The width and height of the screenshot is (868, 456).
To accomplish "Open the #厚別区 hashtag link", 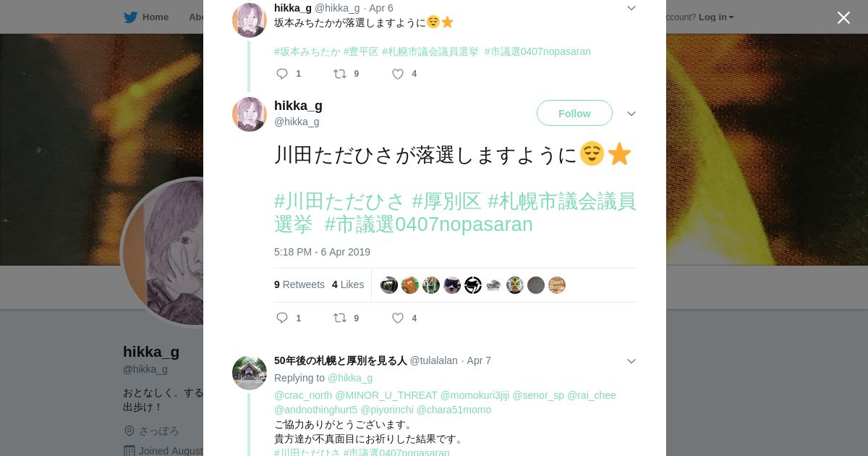I will pyautogui.click(x=446, y=201).
